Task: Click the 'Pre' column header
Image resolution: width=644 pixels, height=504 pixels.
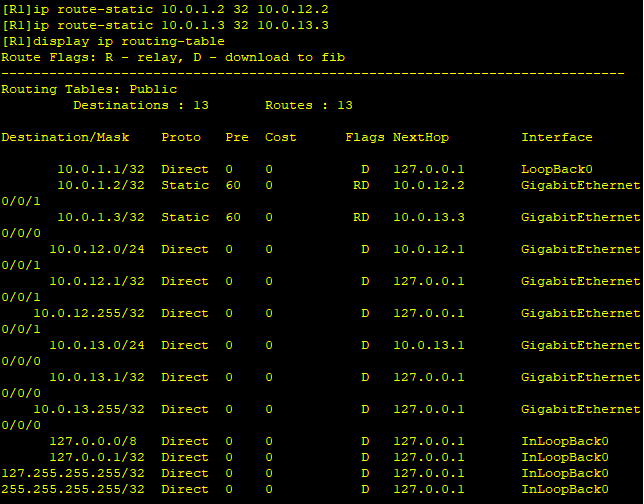Action: pyautogui.click(x=237, y=138)
